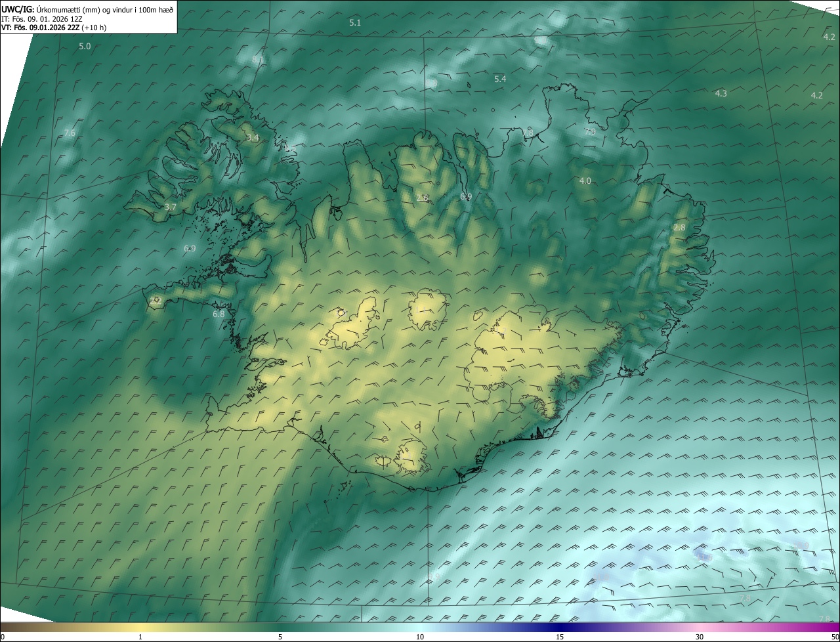Click the valid time line 'VT: Fös. 09.01.2026 22Z (+10 h)'
The width and height of the screenshot is (840, 642).
coord(54,28)
